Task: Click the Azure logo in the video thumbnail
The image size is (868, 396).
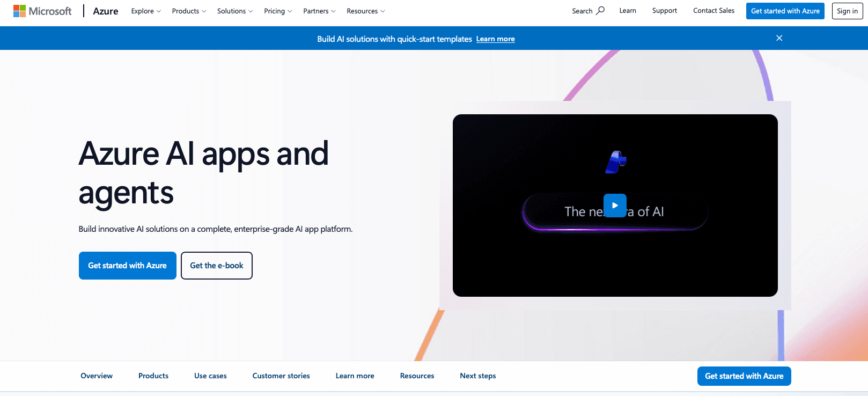Action: pos(616,162)
